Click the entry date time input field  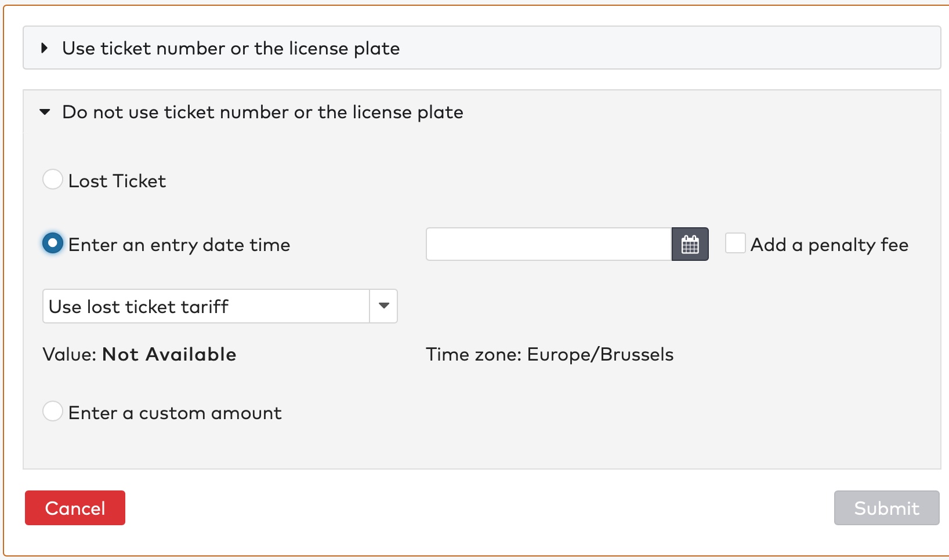coord(548,244)
